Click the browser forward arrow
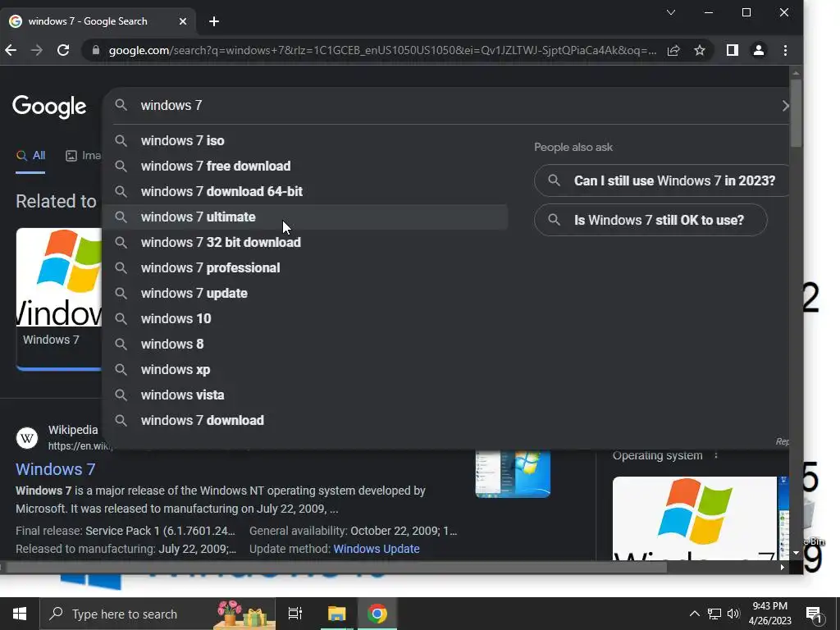This screenshot has height=630, width=840. coord(36,50)
